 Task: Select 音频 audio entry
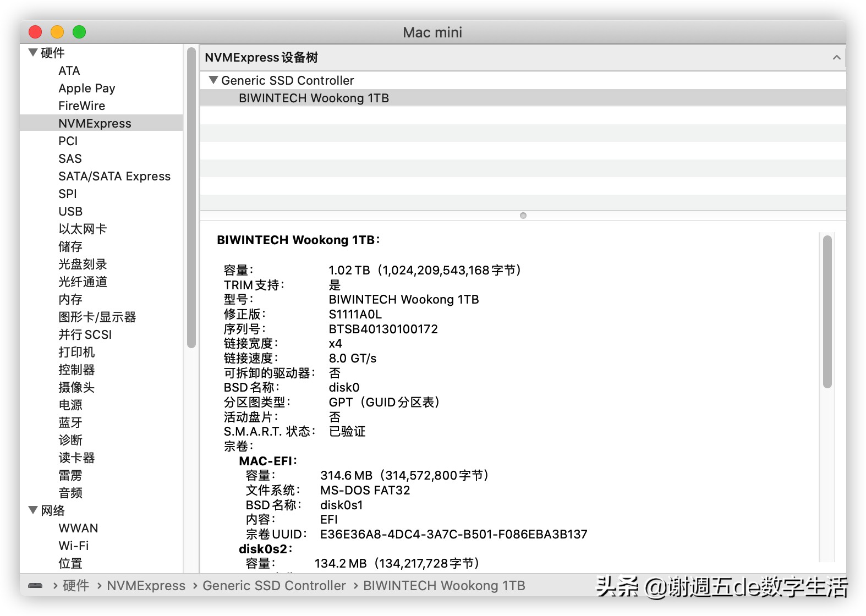pyautogui.click(x=70, y=493)
